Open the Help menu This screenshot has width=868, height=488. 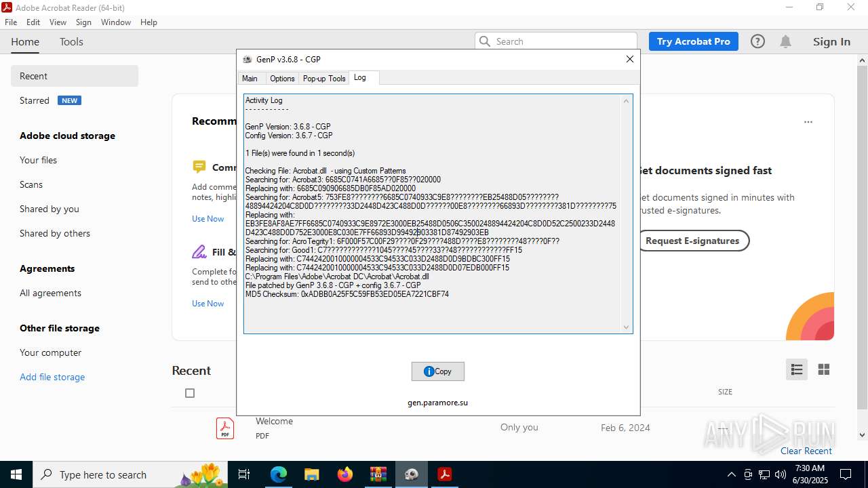pyautogui.click(x=149, y=22)
